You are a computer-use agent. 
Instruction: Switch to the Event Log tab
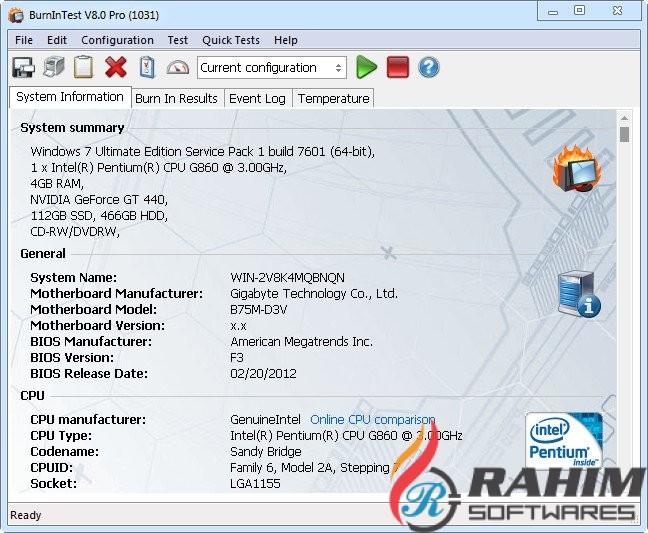click(x=257, y=98)
